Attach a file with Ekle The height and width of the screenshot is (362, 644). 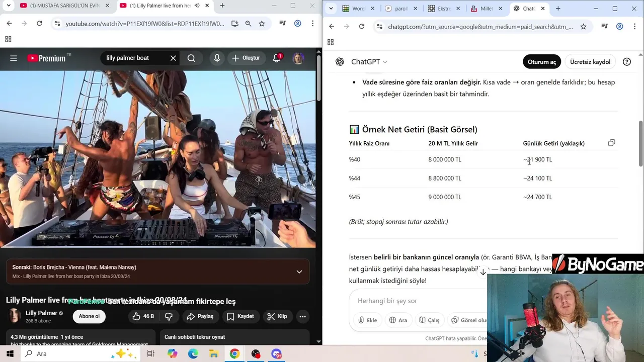tap(368, 320)
